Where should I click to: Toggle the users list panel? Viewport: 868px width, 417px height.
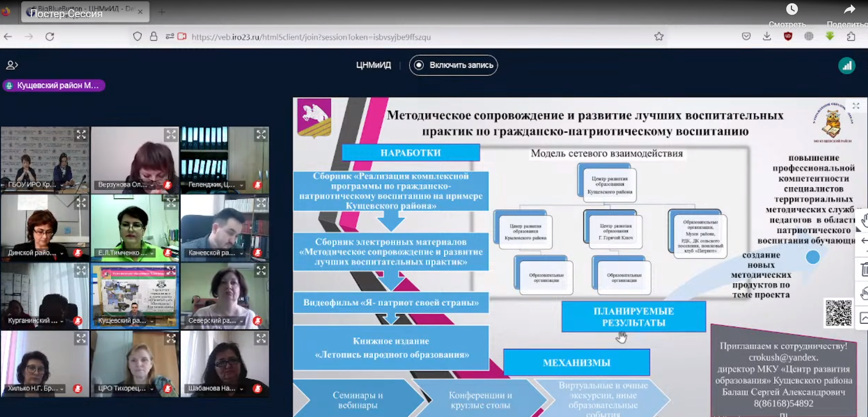pyautogui.click(x=12, y=65)
